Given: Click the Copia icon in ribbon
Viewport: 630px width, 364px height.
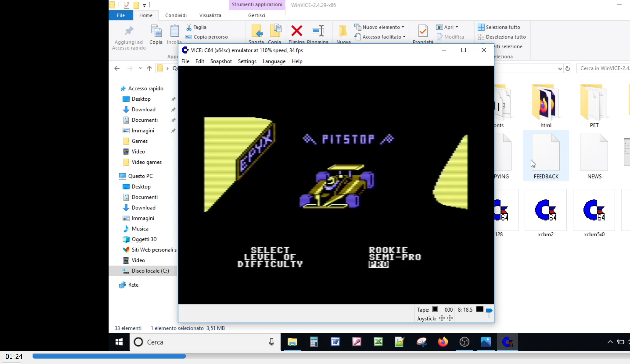Looking at the screenshot, I should click(156, 32).
